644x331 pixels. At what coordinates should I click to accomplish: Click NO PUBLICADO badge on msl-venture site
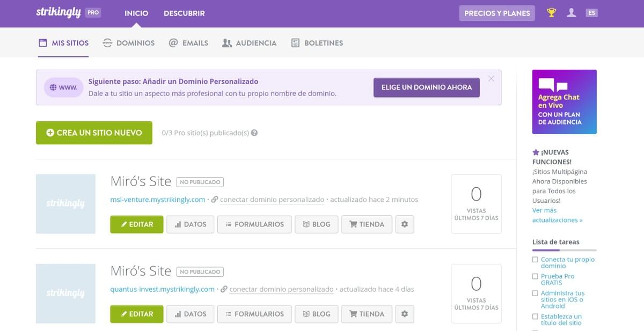point(200,182)
